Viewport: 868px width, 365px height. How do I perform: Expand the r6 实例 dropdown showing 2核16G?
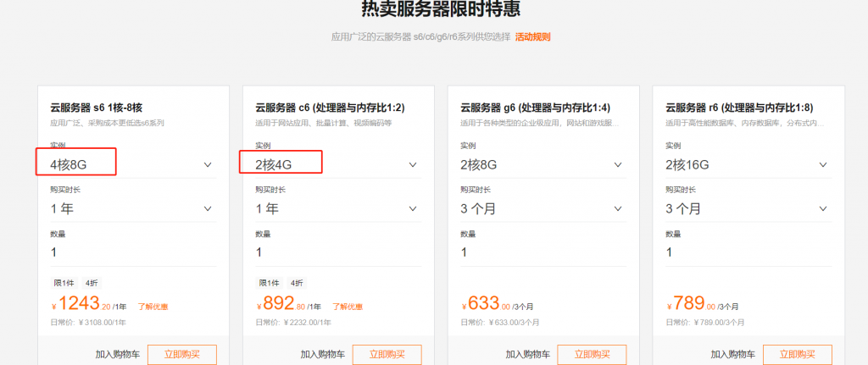pyautogui.click(x=748, y=164)
